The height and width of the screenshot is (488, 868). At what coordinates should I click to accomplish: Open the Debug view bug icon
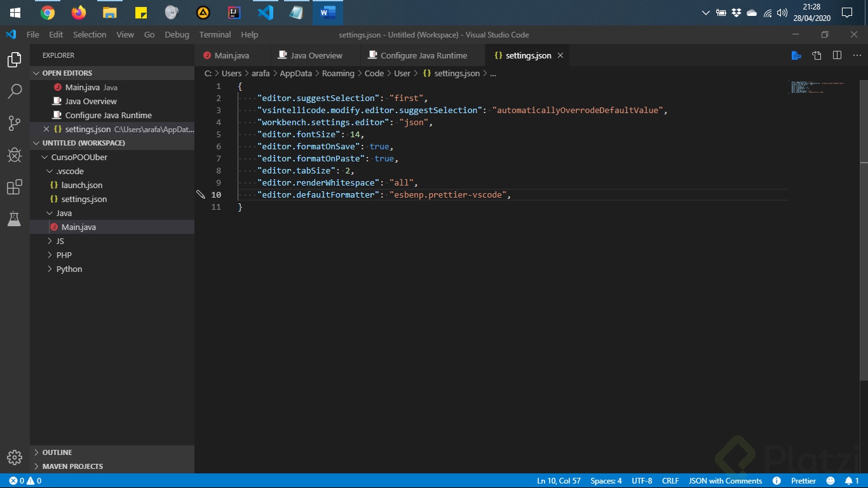click(14, 155)
